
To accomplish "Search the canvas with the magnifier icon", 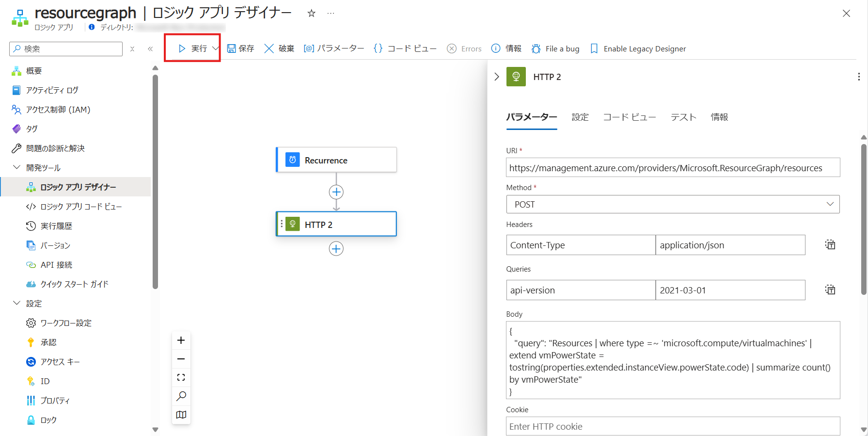I will click(x=181, y=396).
